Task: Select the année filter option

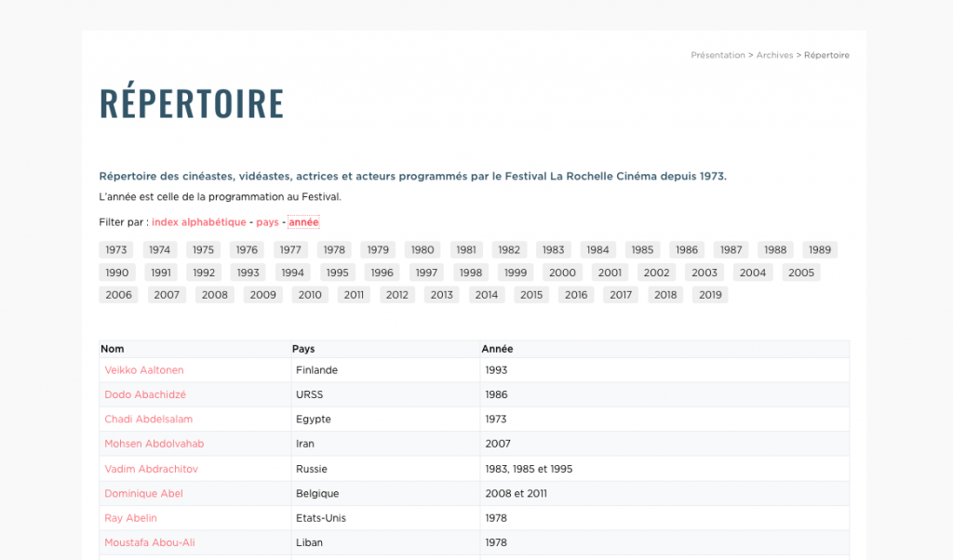Action: 303,222
